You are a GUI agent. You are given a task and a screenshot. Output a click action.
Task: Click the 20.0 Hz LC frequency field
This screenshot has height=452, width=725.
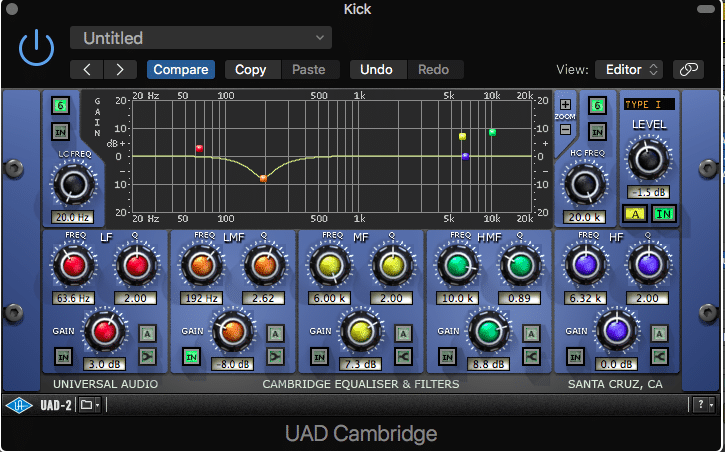(x=73, y=217)
